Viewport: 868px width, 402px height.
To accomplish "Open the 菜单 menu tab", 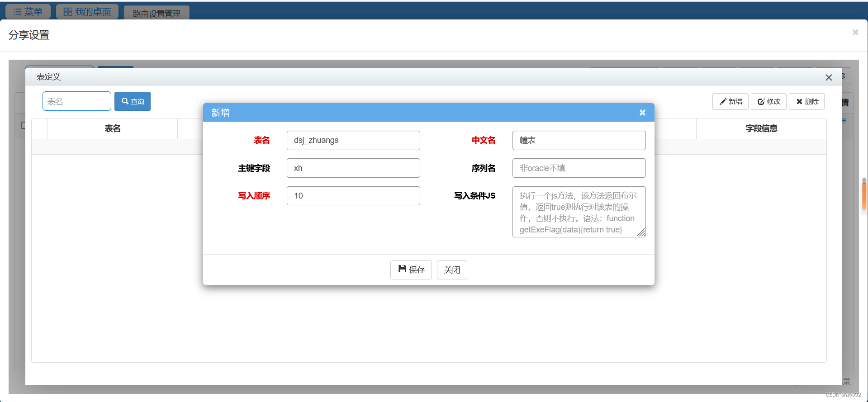I will (28, 12).
